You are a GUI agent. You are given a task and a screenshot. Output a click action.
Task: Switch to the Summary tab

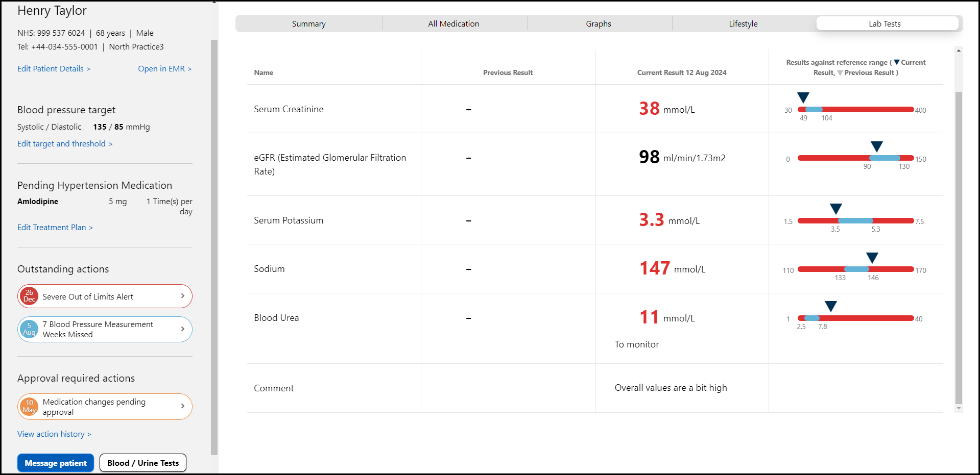308,24
